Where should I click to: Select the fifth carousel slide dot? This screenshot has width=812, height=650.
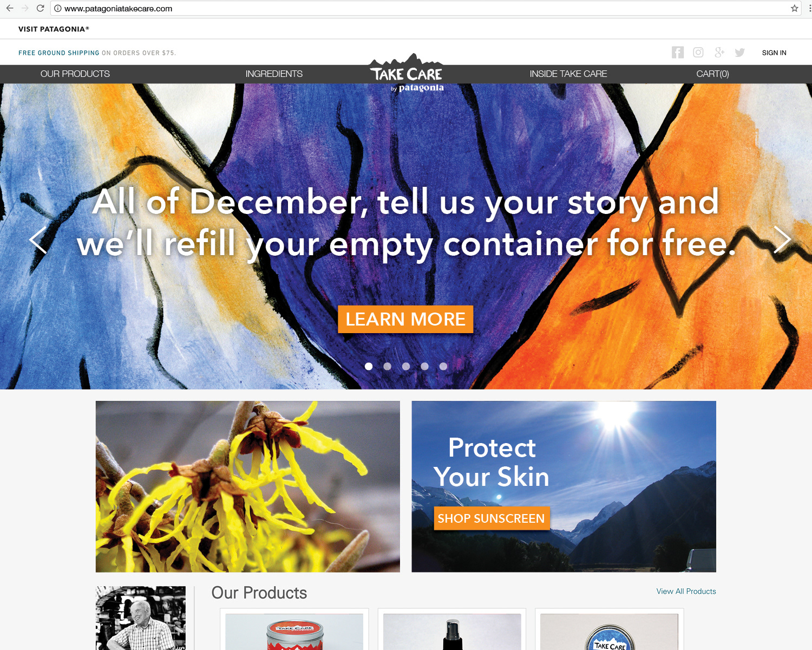pos(443,366)
